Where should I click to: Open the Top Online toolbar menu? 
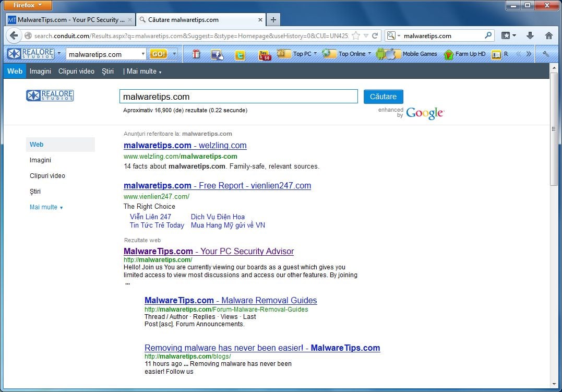[346, 54]
